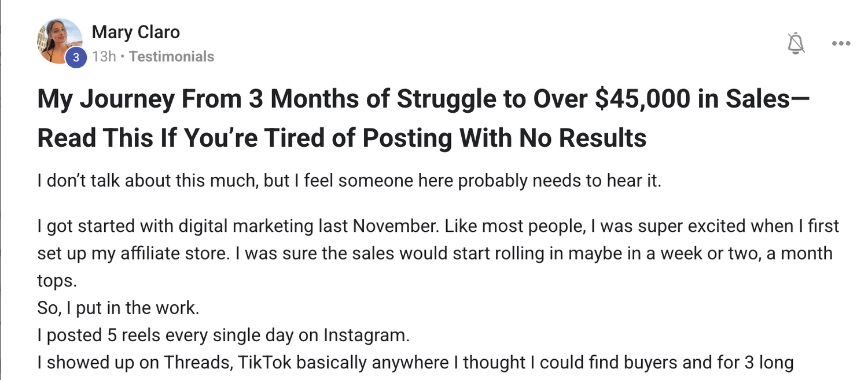Click the "So, I put in the work." line
The image size is (868, 380).
coord(118,308)
